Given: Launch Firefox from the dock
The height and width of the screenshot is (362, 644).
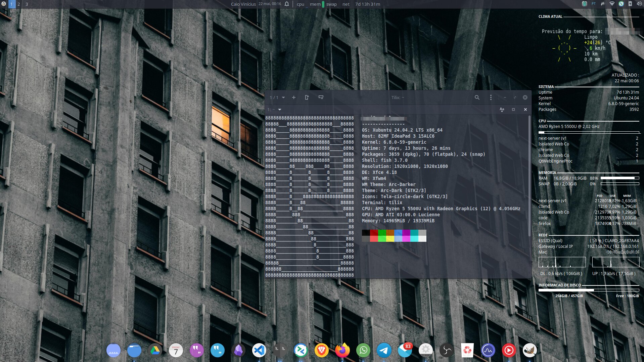Looking at the screenshot, I should tap(342, 351).
